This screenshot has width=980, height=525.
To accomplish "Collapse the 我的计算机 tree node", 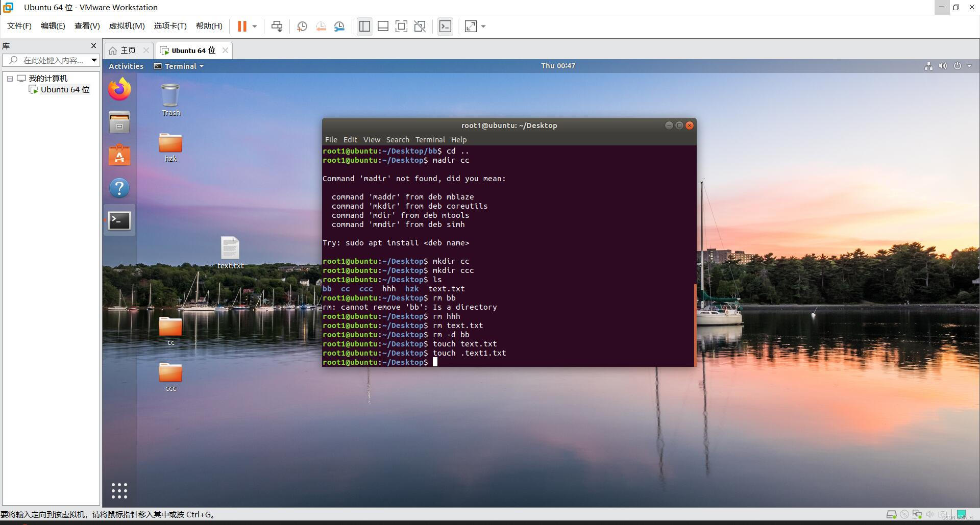I will [10, 79].
